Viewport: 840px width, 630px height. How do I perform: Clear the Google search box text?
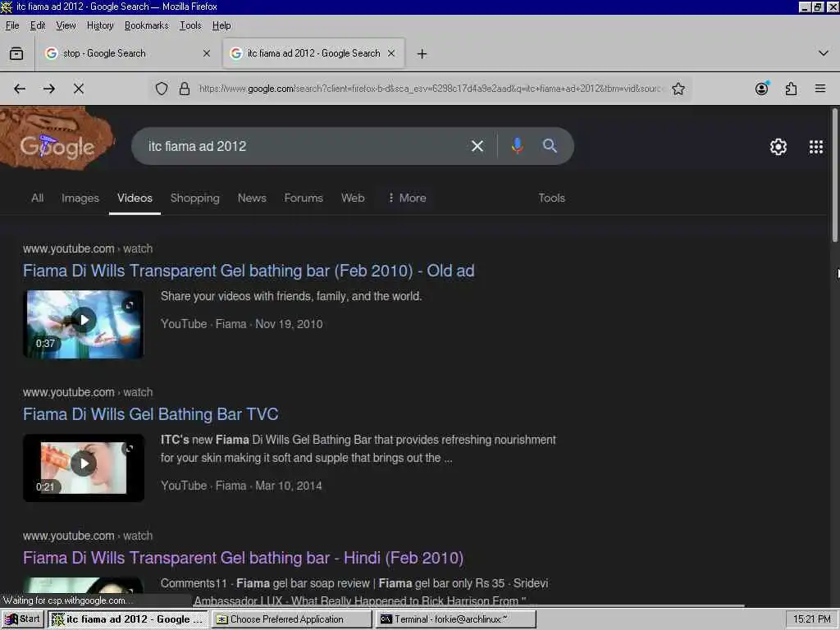[x=477, y=146]
